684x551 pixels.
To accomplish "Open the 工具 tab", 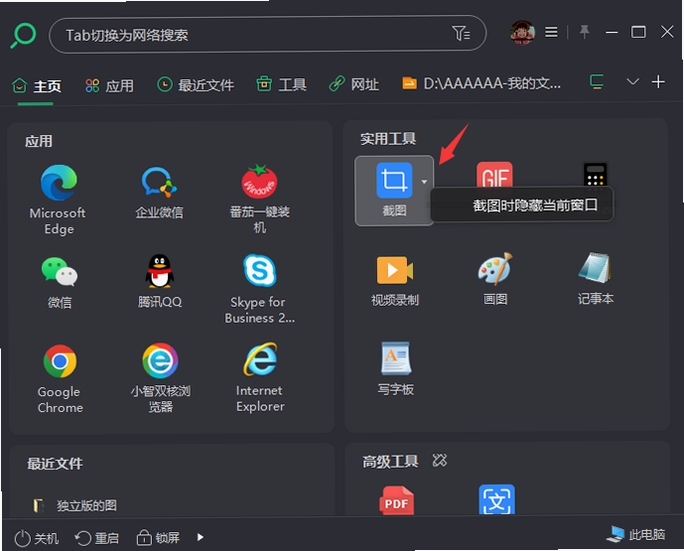I will 281,84.
